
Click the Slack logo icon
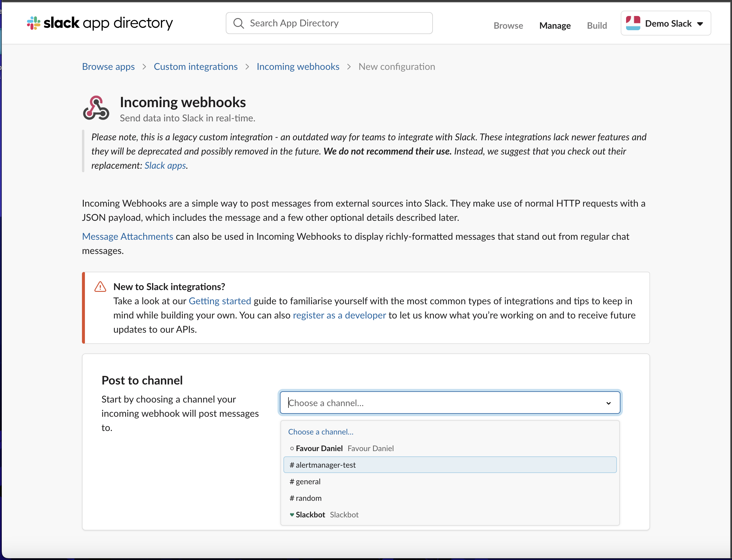click(34, 23)
